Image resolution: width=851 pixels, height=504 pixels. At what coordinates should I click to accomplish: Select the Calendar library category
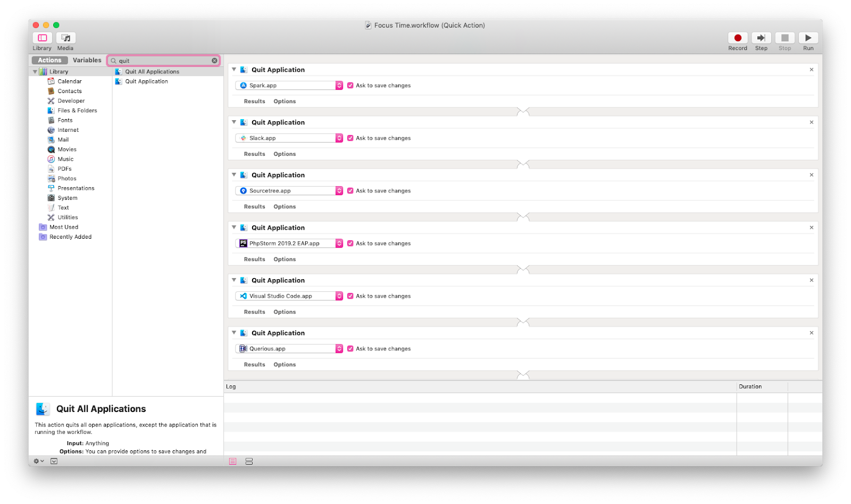coord(70,81)
